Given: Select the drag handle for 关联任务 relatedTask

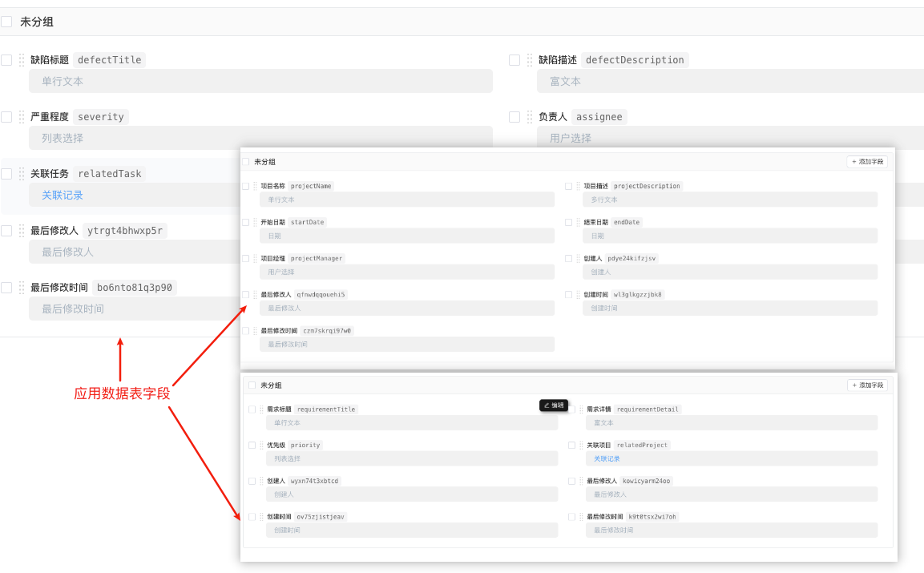Looking at the screenshot, I should click(x=22, y=174).
